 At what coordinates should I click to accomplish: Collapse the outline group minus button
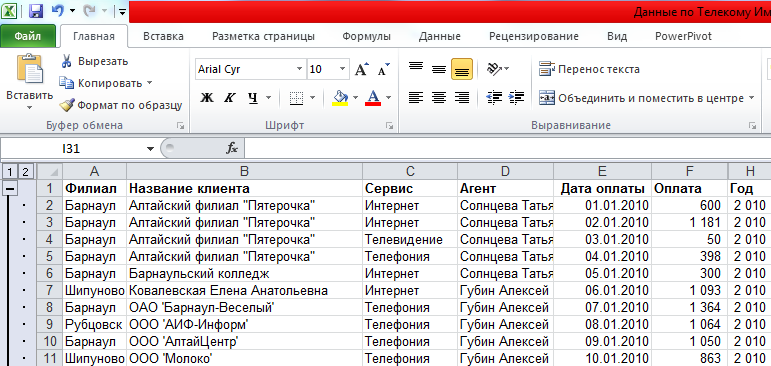tap(10, 188)
